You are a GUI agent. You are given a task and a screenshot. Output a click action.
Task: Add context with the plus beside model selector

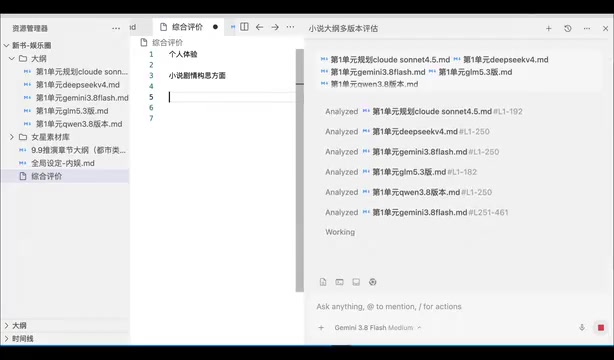321,328
